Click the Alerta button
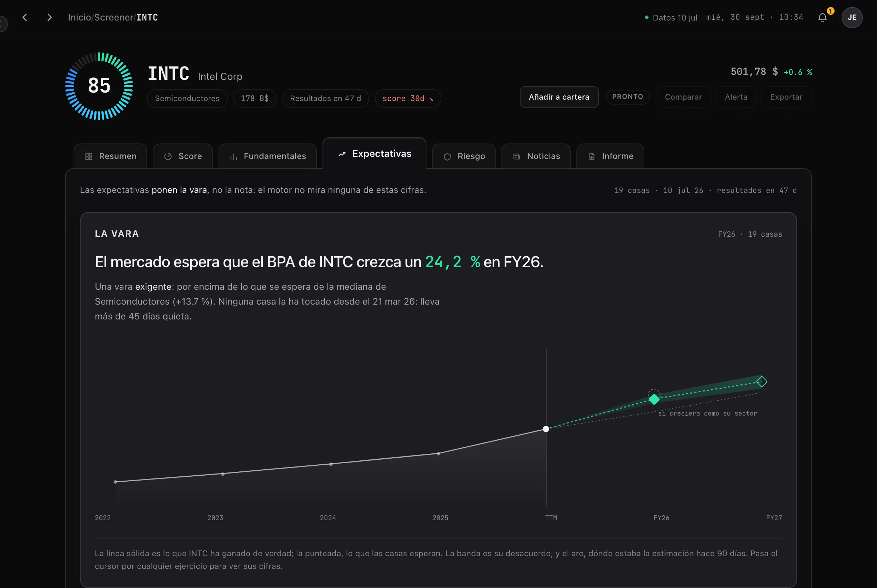This screenshot has height=588, width=877. pos(736,97)
